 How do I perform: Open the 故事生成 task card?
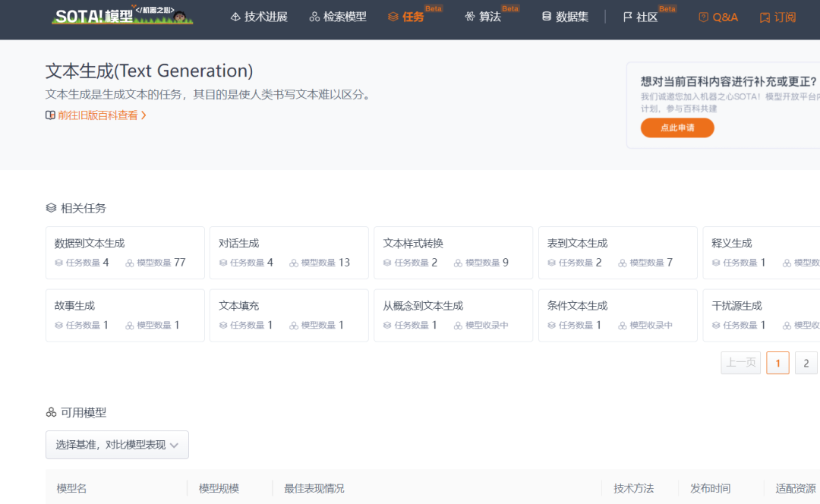pyautogui.click(x=125, y=315)
